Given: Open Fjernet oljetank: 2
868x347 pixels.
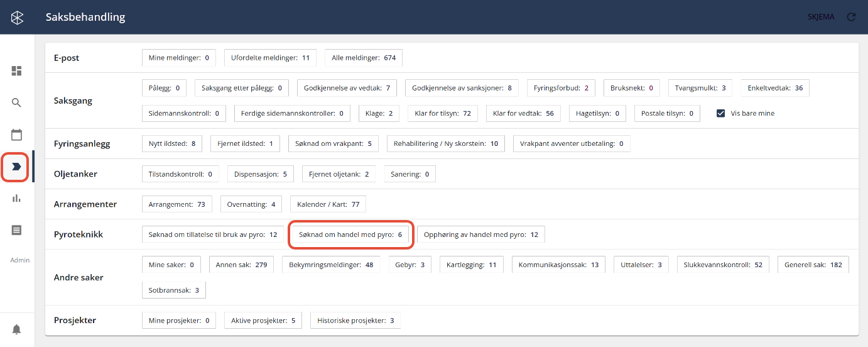Looking at the screenshot, I should (339, 173).
